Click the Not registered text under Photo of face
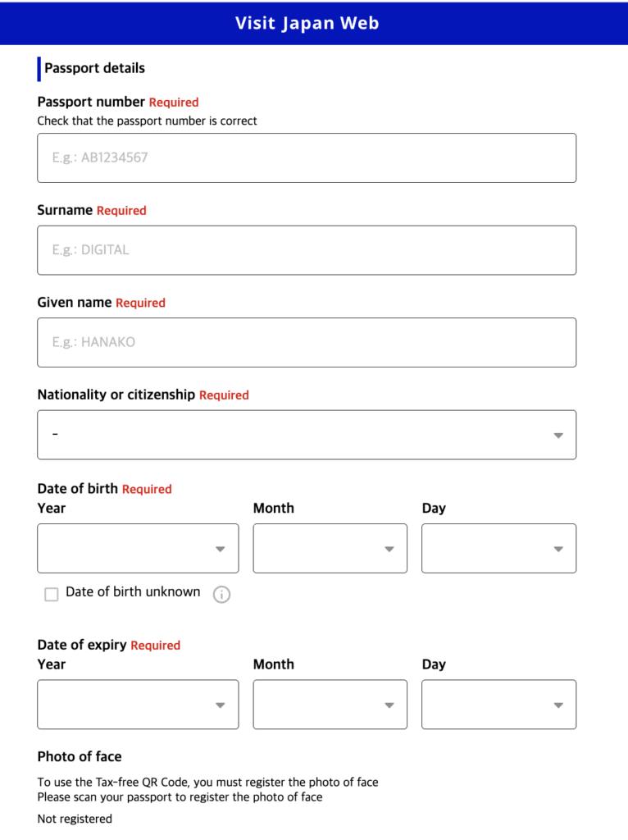The image size is (628, 840). [74, 818]
